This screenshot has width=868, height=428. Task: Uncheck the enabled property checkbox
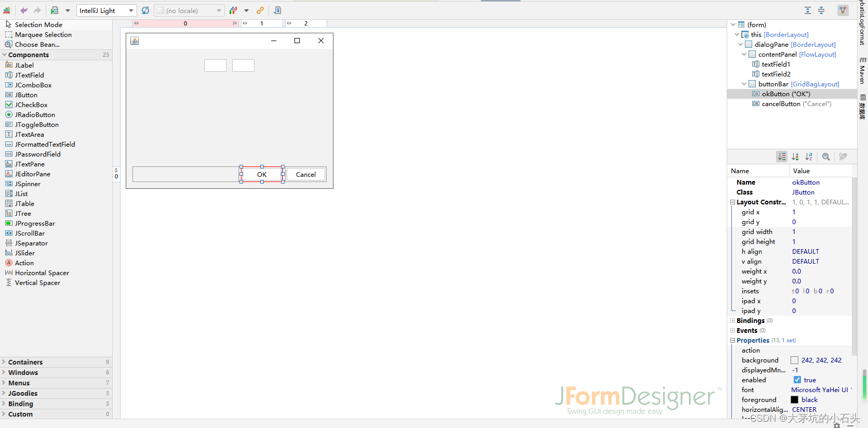tap(797, 380)
